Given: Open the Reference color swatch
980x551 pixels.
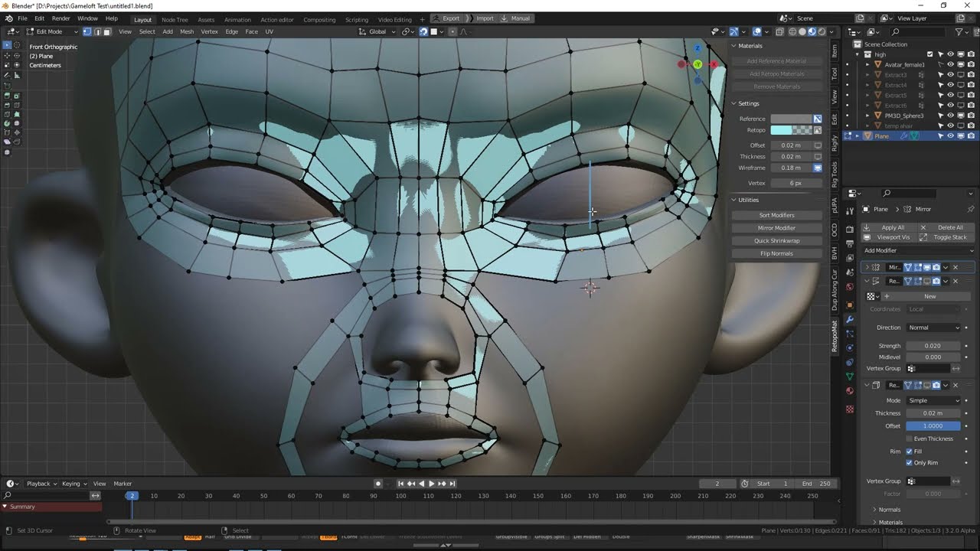Looking at the screenshot, I should (791, 119).
